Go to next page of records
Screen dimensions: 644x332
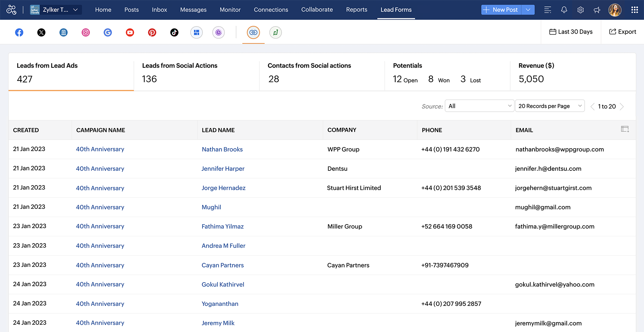coord(622,106)
